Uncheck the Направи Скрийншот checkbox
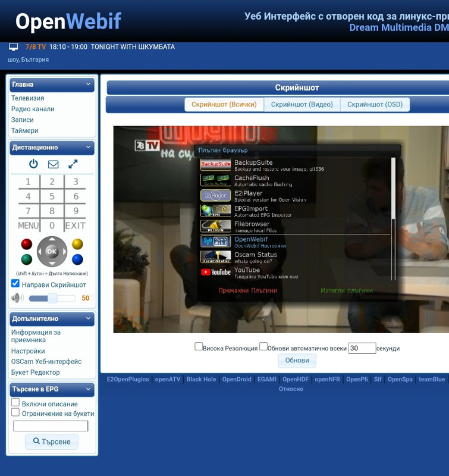 point(15,283)
